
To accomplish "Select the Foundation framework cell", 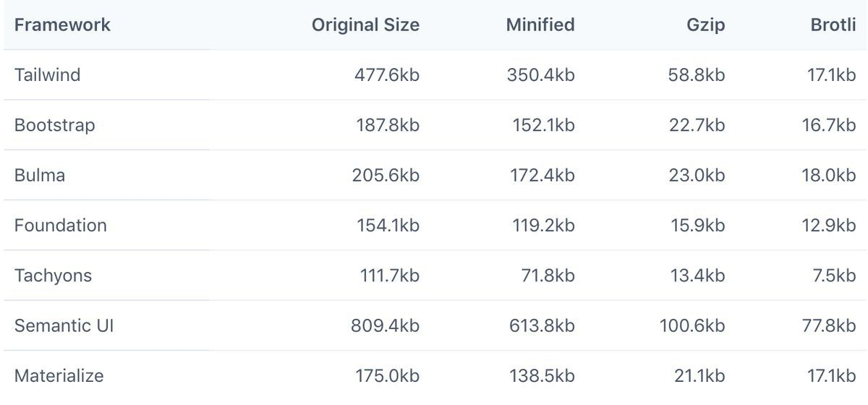I will (61, 225).
